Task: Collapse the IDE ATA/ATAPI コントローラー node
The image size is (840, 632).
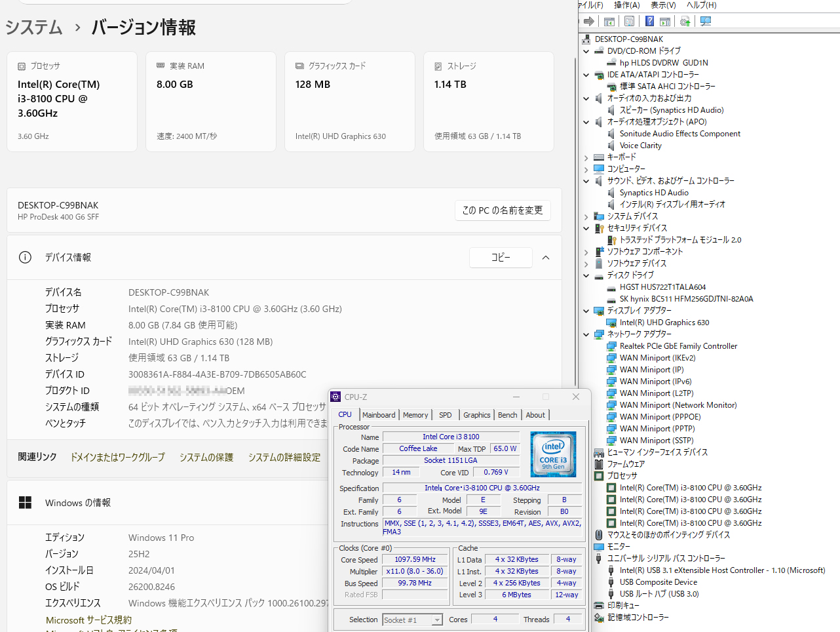Action: click(x=586, y=75)
